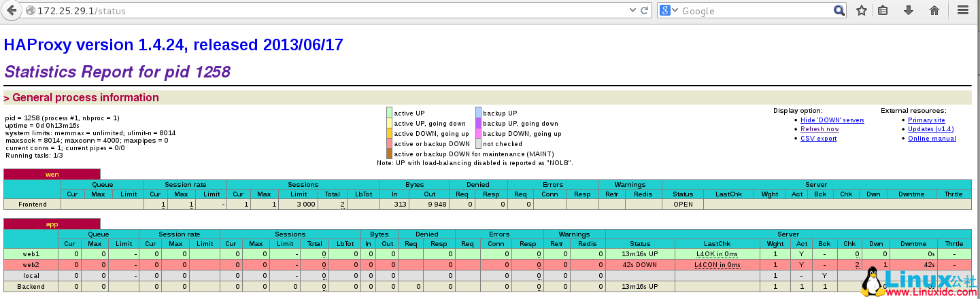Open the CSV export link
The height and width of the screenshot is (299, 980).
click(818, 139)
